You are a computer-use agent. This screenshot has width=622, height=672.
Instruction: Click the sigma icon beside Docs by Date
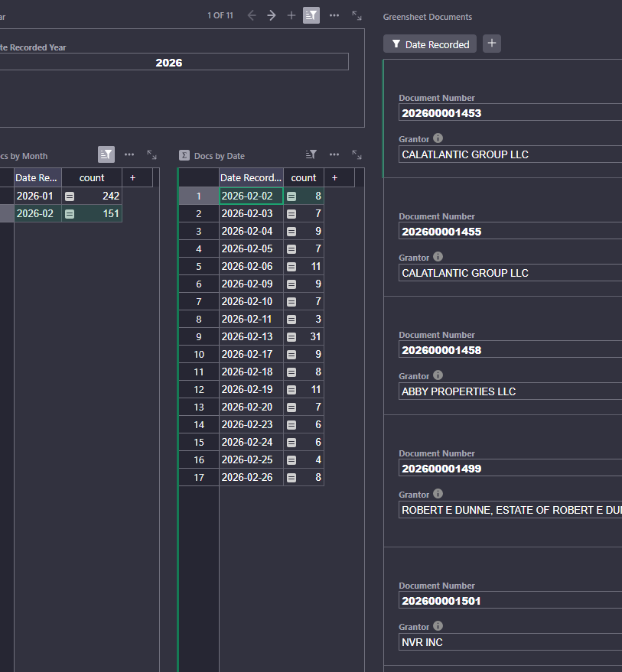click(184, 155)
